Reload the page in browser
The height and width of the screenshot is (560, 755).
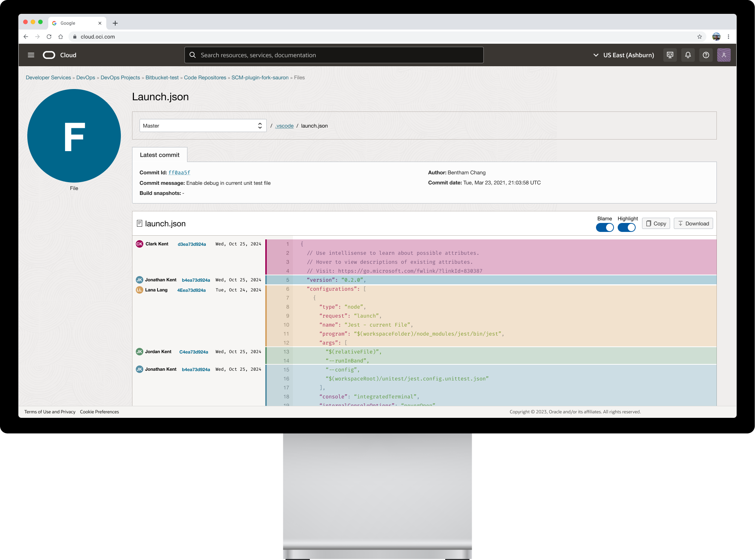click(x=49, y=37)
